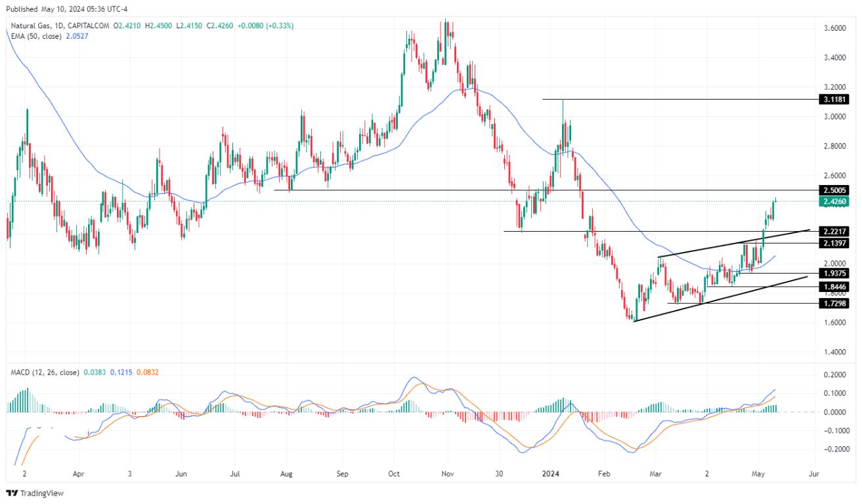Click the "1.8446" price level label
Image resolution: width=862 pixels, height=504 pixels.
pyautogui.click(x=835, y=287)
